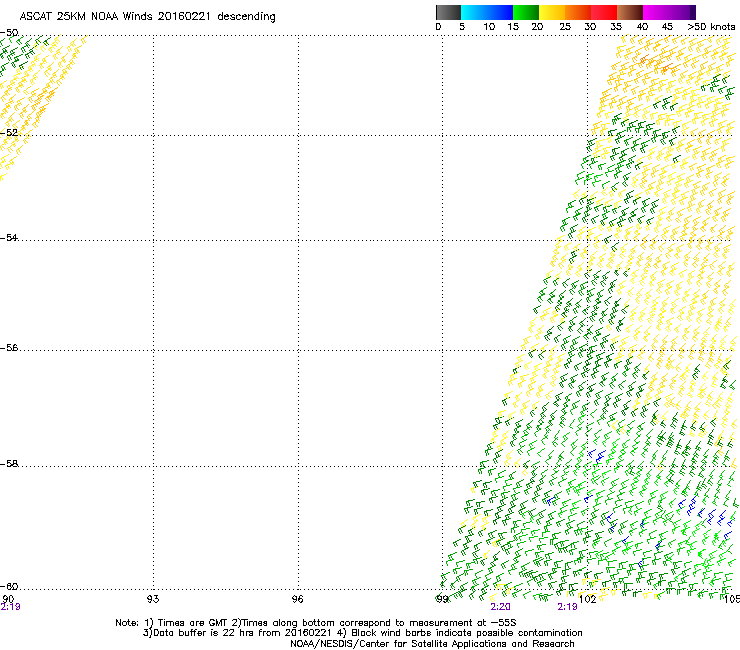Click the 'NOAA/NESDIS/Center for Satellite Applications and Research' credit
The image size is (740, 650).
click(x=432, y=644)
